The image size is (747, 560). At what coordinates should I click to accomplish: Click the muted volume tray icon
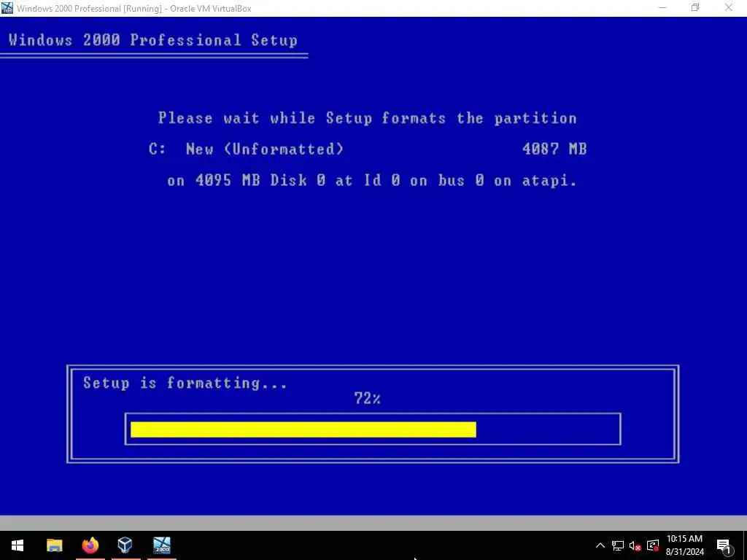pyautogui.click(x=635, y=545)
